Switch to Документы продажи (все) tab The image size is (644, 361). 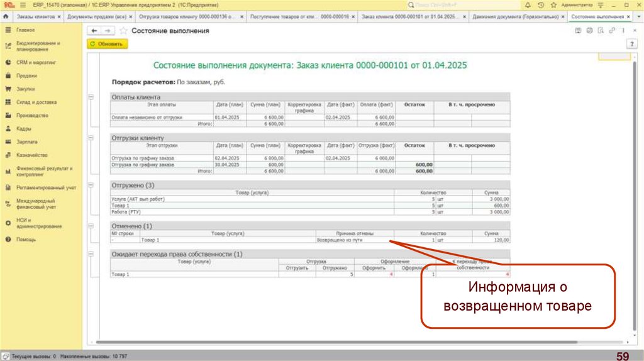97,17
